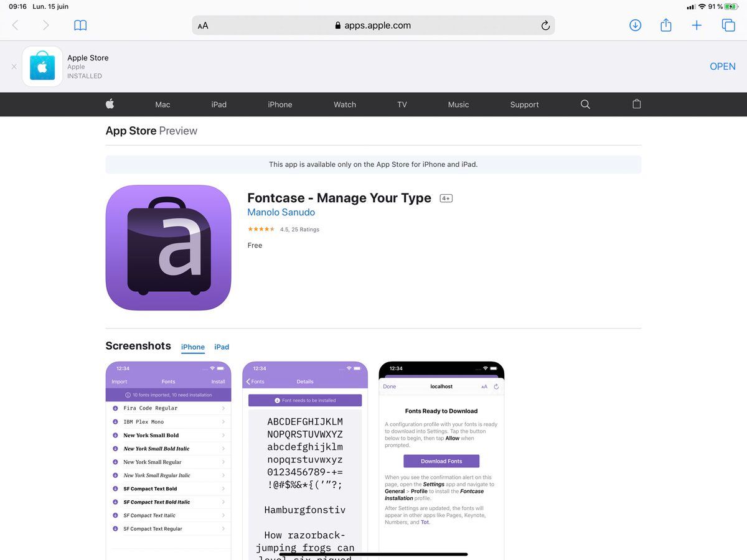Open the Manolo Sanudo developer link
Image resolution: width=747 pixels, height=560 pixels.
click(281, 212)
